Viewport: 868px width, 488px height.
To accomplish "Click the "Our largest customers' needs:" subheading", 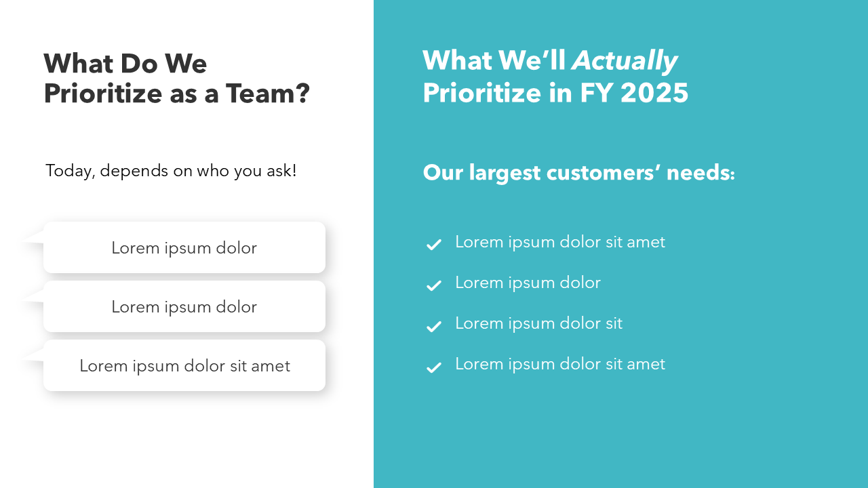I will coord(578,173).
